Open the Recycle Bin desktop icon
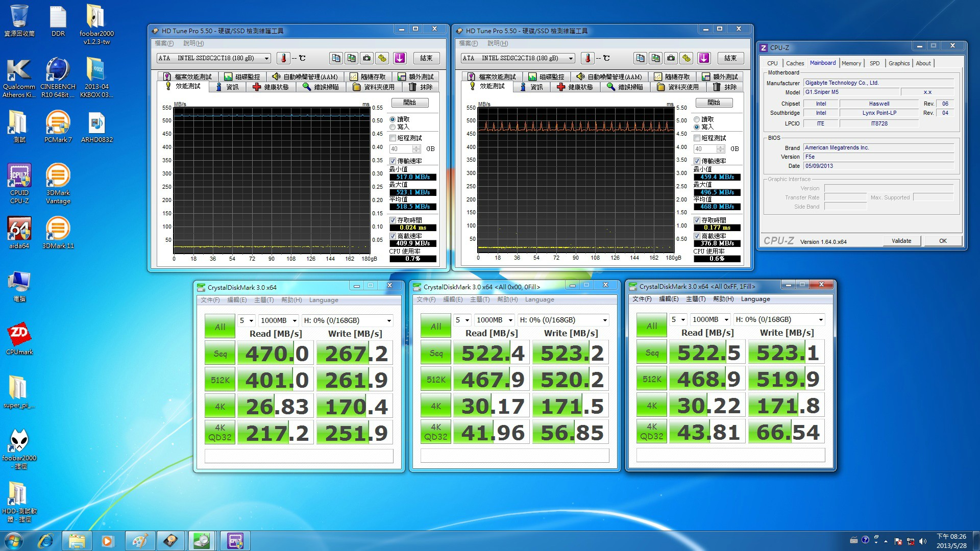 click(x=19, y=20)
